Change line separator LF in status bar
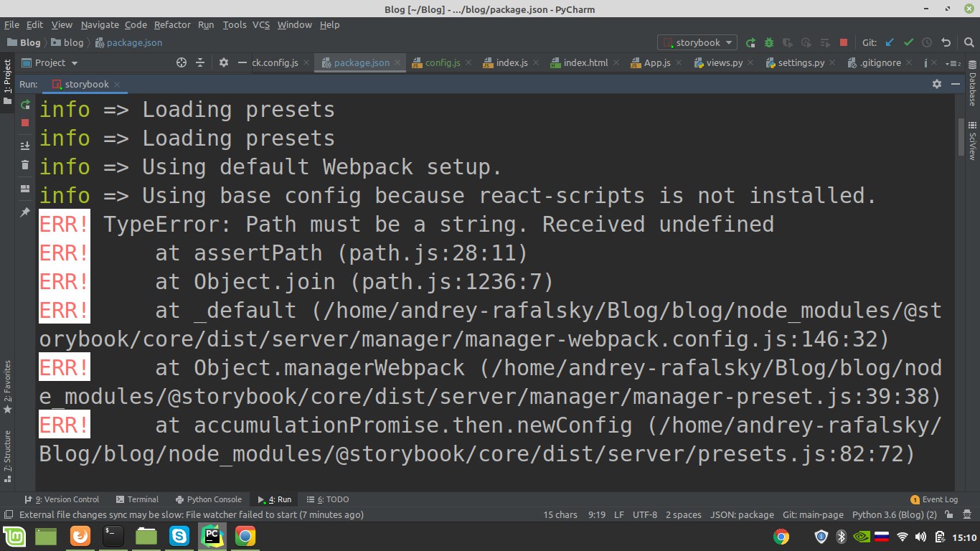 [x=618, y=515]
